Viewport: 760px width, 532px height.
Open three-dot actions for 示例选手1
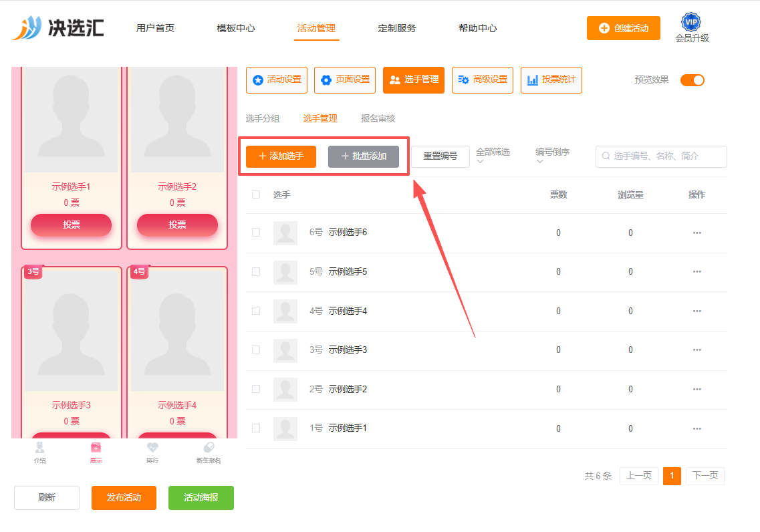tap(696, 429)
